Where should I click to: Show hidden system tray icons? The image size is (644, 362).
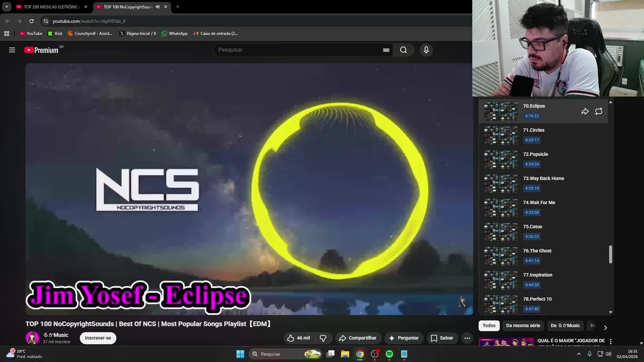coord(579,354)
